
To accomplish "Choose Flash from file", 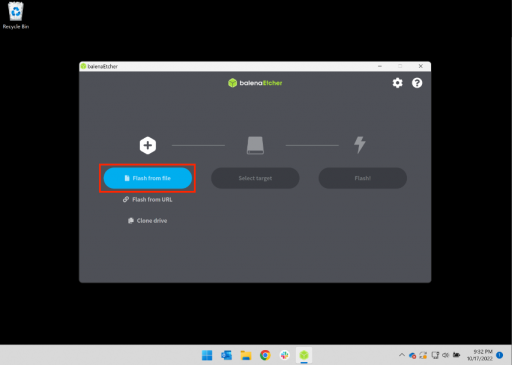I will coord(148,178).
